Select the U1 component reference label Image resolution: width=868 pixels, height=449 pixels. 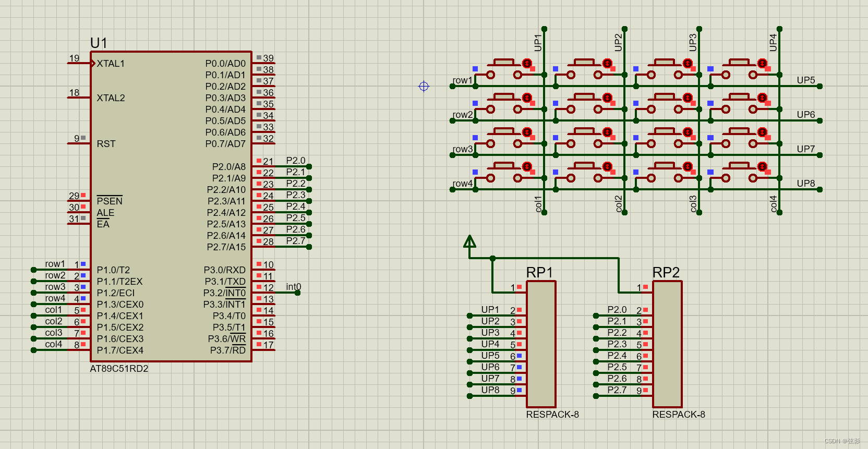(99, 43)
